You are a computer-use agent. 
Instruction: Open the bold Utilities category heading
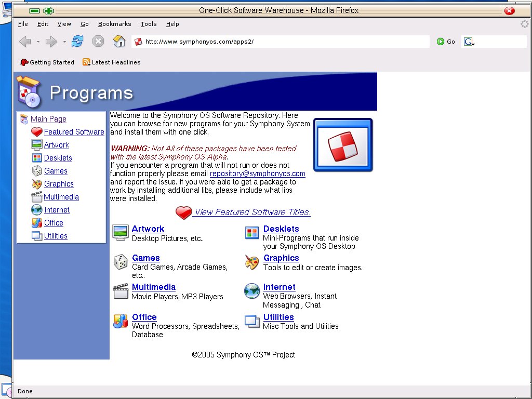tap(278, 317)
